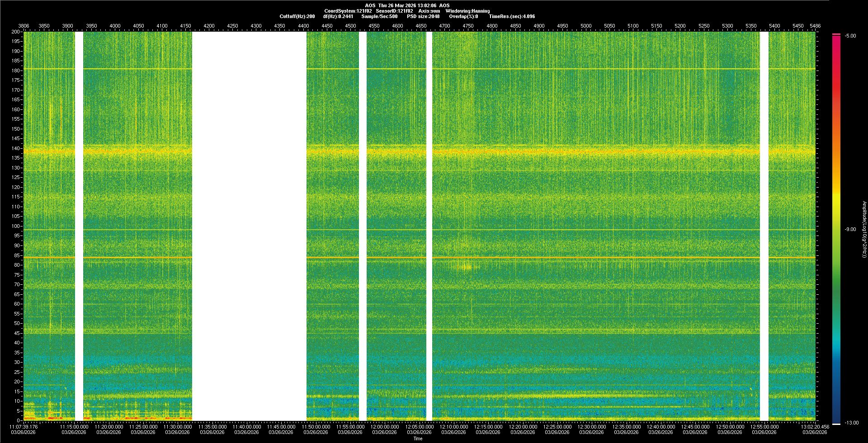Image resolution: width=868 pixels, height=443 pixels.
Task: Click the 200 Hz label on the frequency axis
Action: 15,32
